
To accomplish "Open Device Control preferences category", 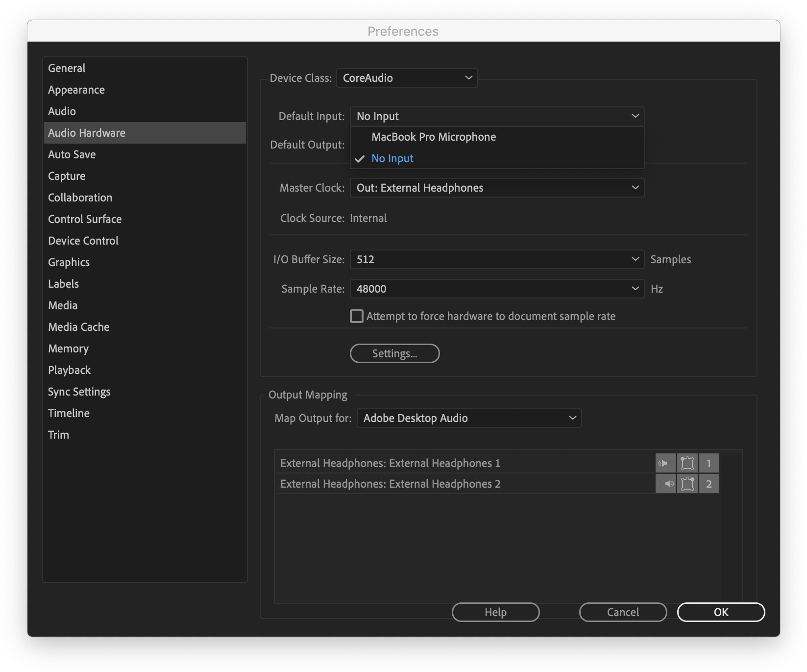I will tap(145, 241).
